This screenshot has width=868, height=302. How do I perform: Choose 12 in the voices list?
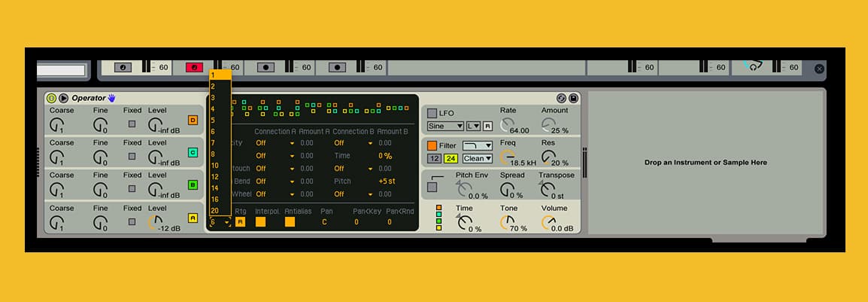pyautogui.click(x=220, y=177)
